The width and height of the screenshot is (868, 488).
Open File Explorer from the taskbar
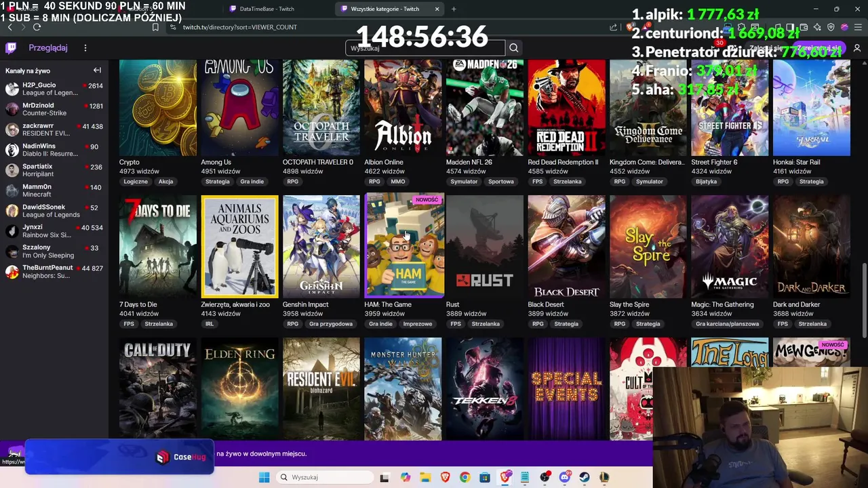tap(425, 477)
